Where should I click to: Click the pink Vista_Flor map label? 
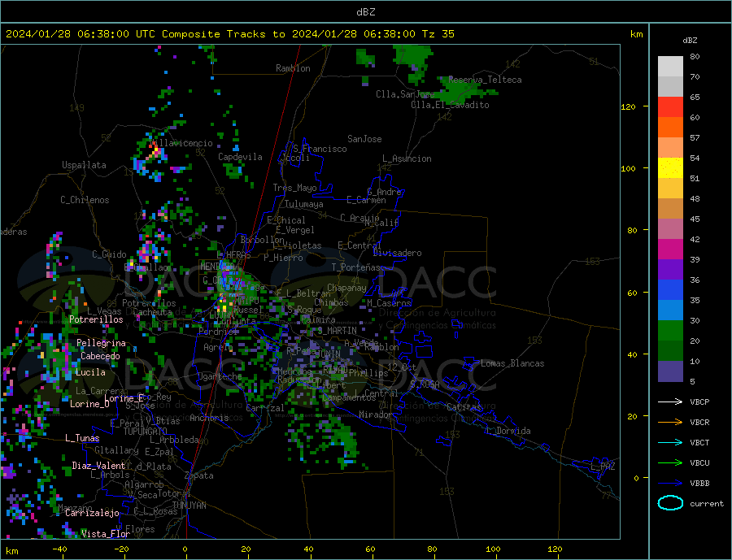tap(106, 534)
